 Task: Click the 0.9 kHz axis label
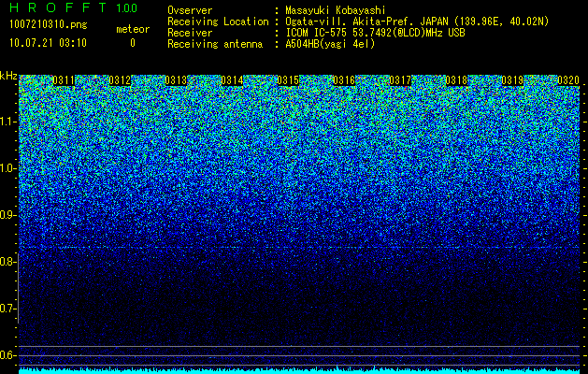(x=8, y=215)
